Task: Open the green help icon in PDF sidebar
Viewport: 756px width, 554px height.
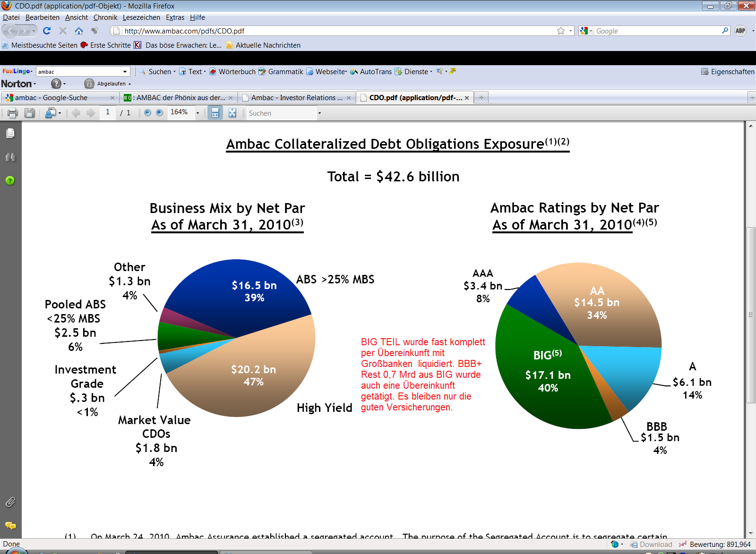Action: [x=10, y=180]
